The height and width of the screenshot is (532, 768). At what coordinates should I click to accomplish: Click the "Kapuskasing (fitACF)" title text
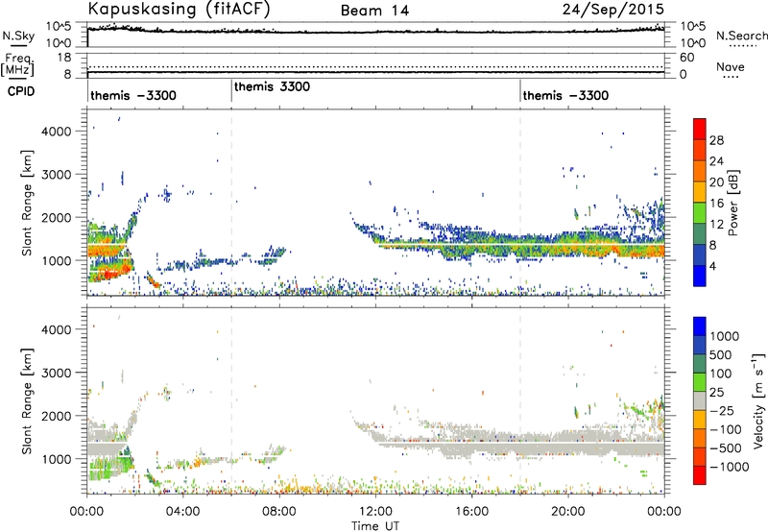(x=179, y=9)
